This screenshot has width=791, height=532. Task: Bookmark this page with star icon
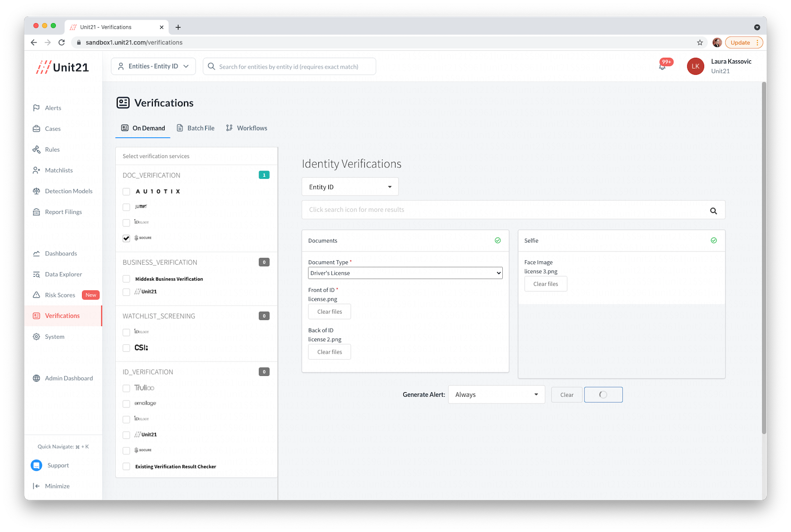(x=700, y=42)
